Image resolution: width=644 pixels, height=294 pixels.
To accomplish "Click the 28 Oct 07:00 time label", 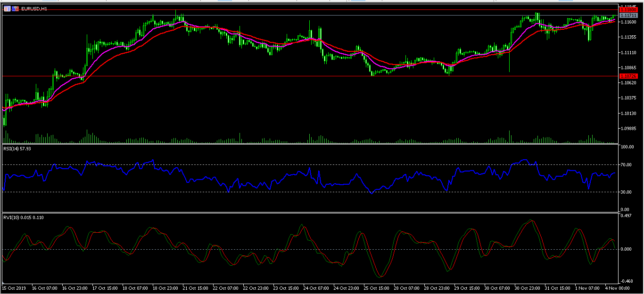I will point(406,287).
